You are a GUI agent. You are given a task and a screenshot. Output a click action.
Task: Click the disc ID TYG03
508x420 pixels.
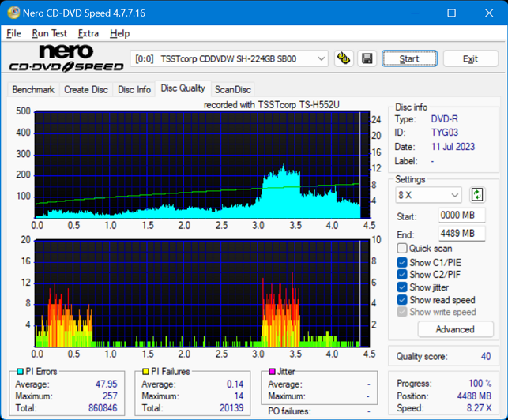coord(445,133)
